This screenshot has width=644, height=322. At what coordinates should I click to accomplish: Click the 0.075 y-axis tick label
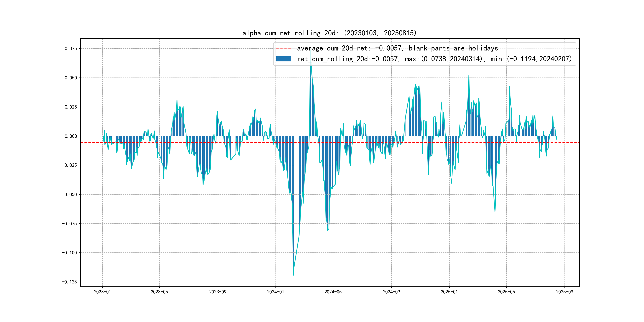(71, 48)
